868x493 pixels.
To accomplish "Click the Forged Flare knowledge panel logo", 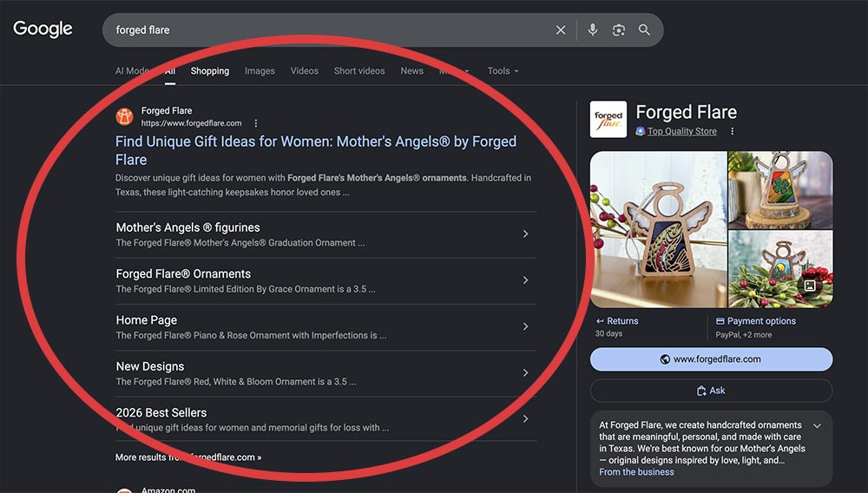I will (608, 119).
